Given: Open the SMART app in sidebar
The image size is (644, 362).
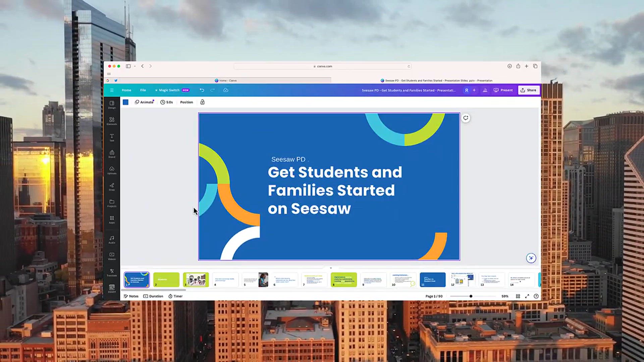Looking at the screenshot, I should tap(112, 289).
